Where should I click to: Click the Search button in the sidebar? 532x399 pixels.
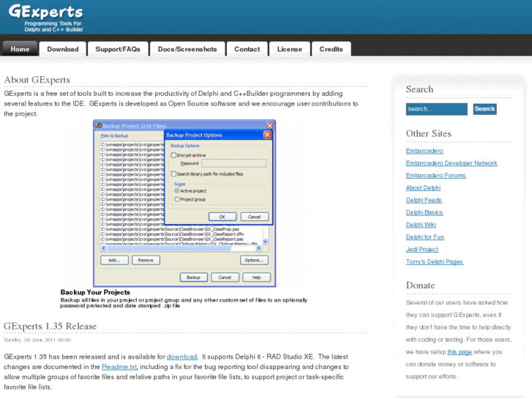coord(485,109)
